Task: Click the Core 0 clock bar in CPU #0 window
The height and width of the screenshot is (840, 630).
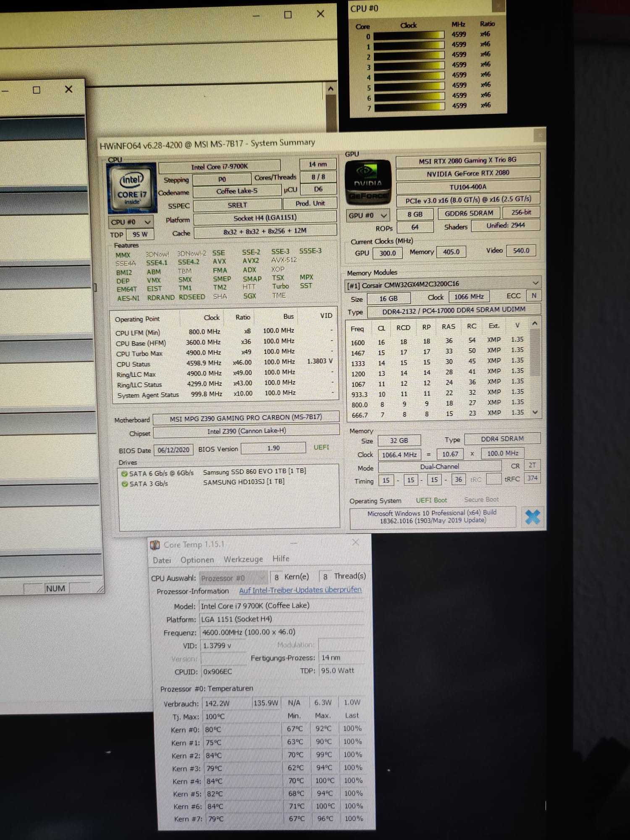Action: coord(409,35)
